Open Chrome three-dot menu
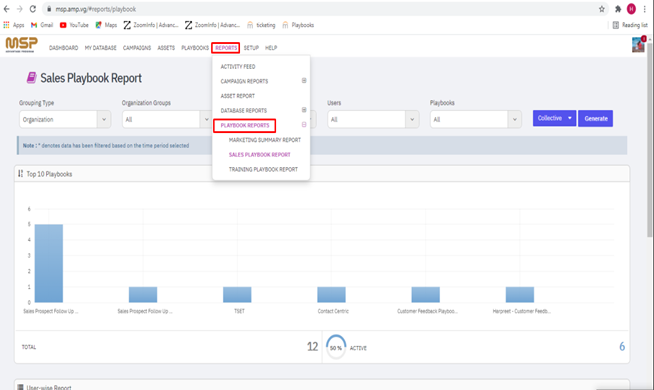 click(x=645, y=9)
